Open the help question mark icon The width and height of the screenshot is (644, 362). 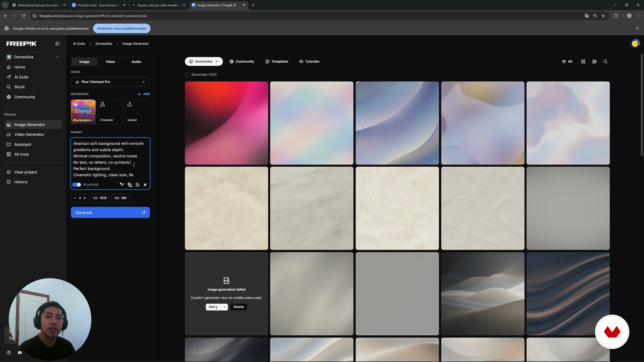pos(9,353)
